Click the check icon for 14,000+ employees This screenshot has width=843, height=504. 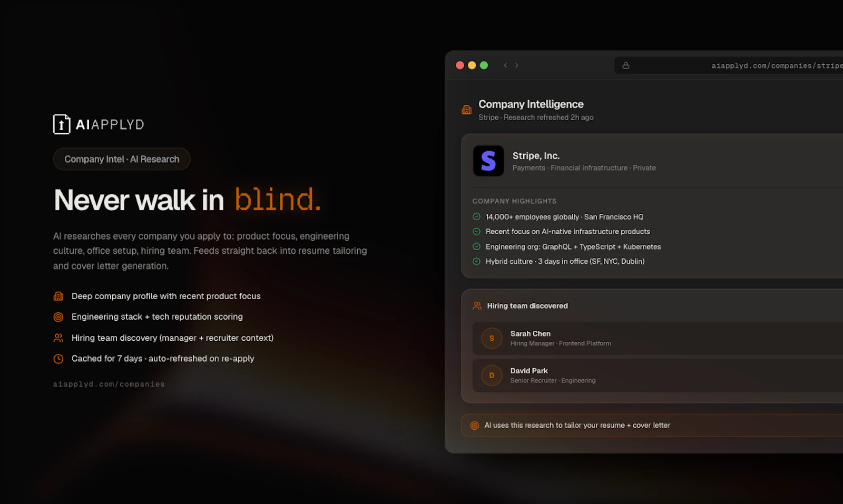point(476,216)
